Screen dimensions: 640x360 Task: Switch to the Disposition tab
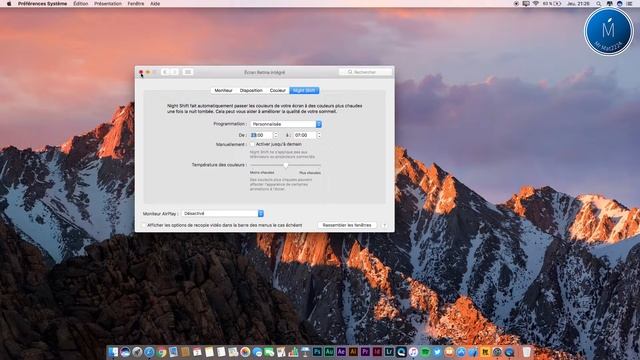pos(251,90)
